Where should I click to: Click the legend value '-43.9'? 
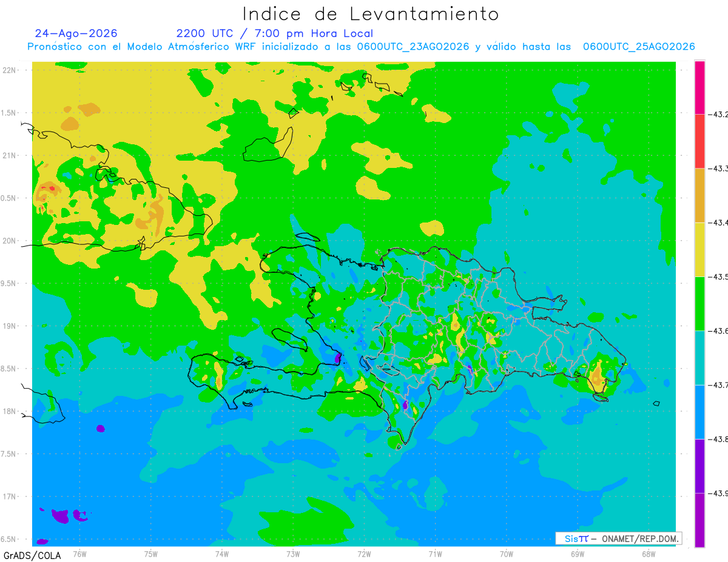coord(718,493)
